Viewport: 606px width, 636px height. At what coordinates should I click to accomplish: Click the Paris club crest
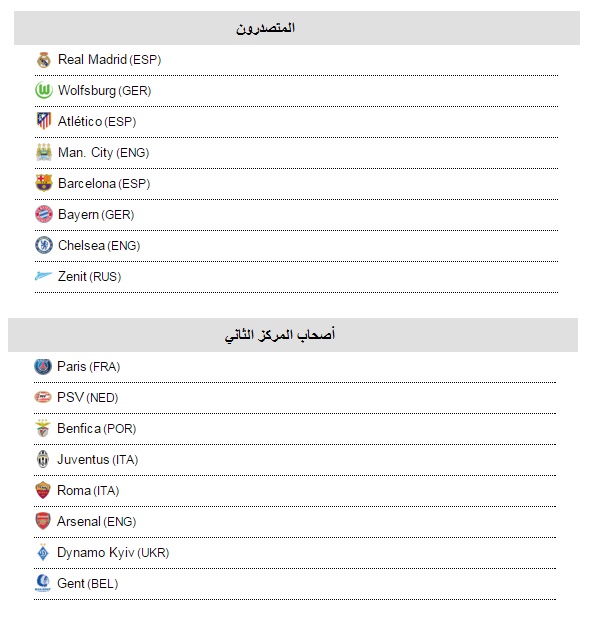pos(43,366)
